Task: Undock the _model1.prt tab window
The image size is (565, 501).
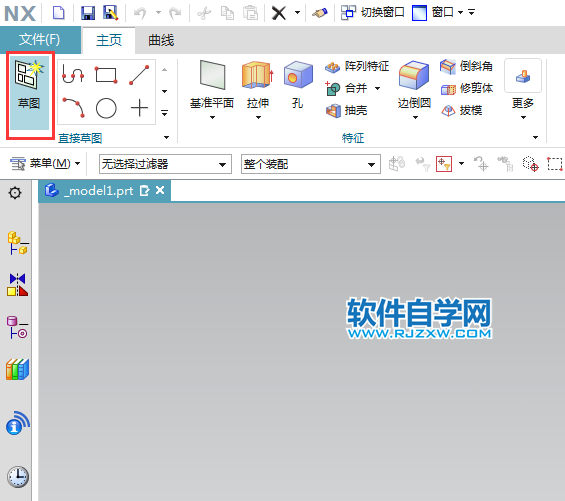Action: click(144, 190)
